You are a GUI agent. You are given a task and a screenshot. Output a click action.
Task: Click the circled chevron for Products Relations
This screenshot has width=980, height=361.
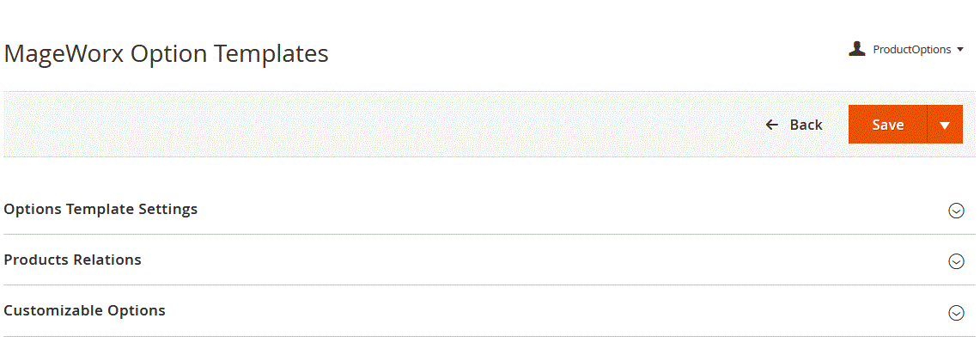click(x=956, y=261)
